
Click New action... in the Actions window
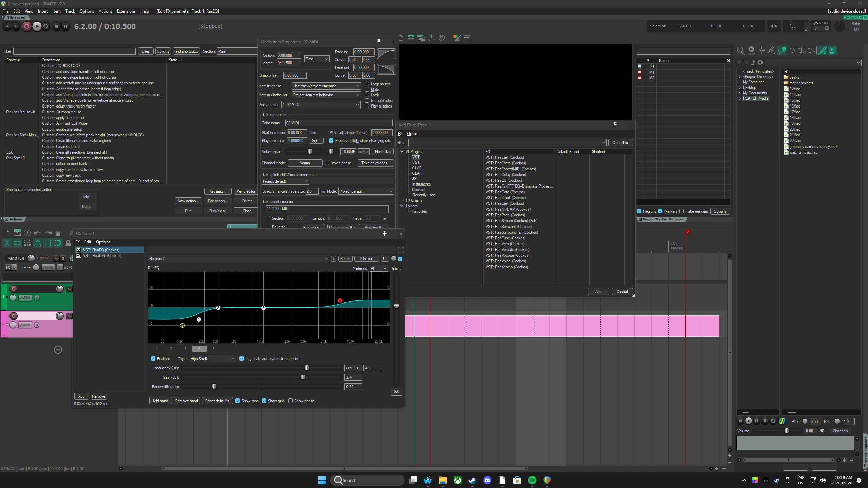(188, 201)
